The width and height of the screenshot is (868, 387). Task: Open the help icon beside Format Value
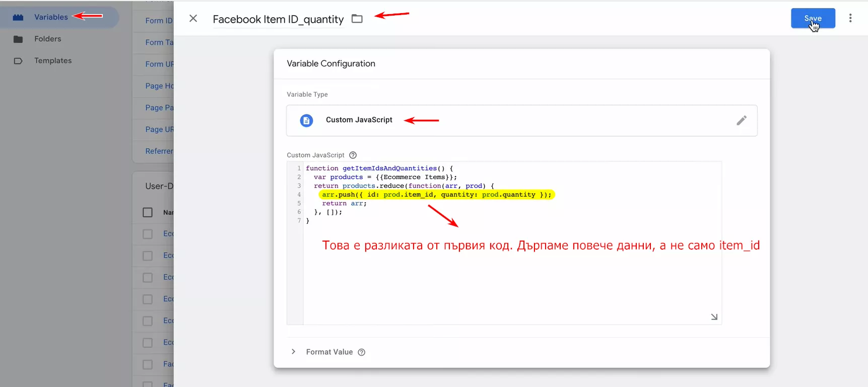[x=362, y=352]
